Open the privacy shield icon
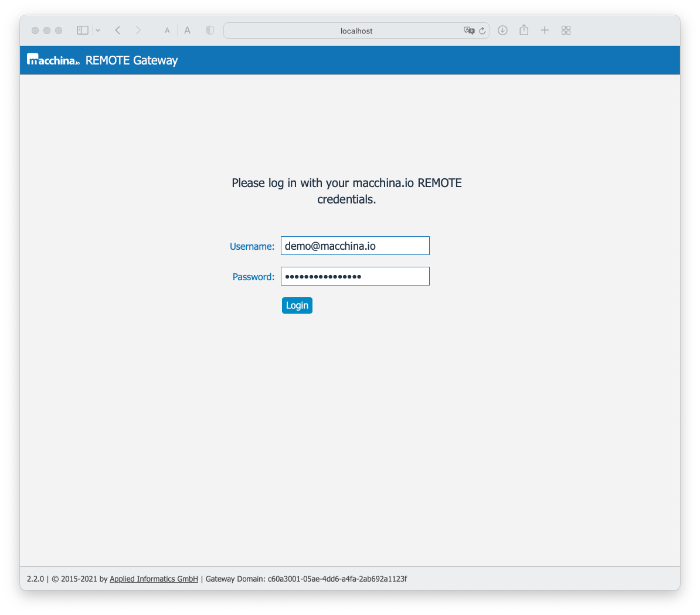 (x=210, y=30)
